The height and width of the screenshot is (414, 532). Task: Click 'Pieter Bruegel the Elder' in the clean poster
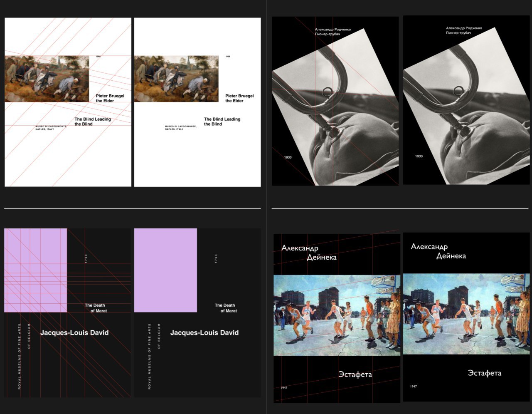239,98
